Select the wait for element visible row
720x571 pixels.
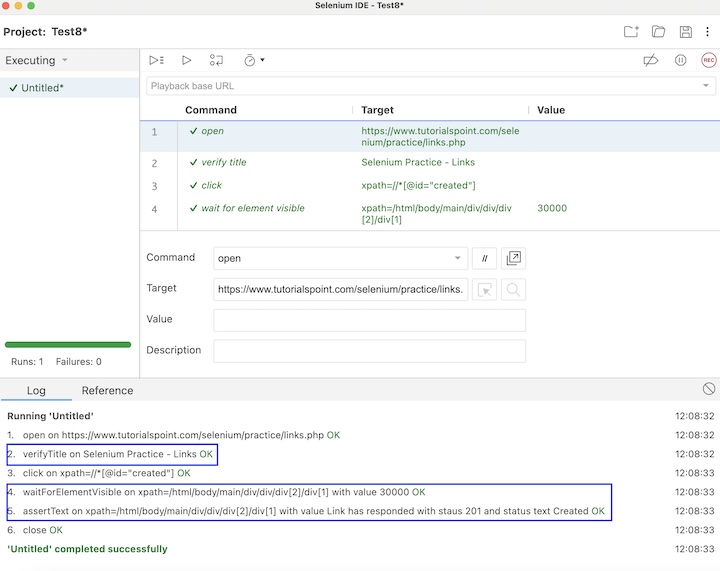[x=430, y=213]
